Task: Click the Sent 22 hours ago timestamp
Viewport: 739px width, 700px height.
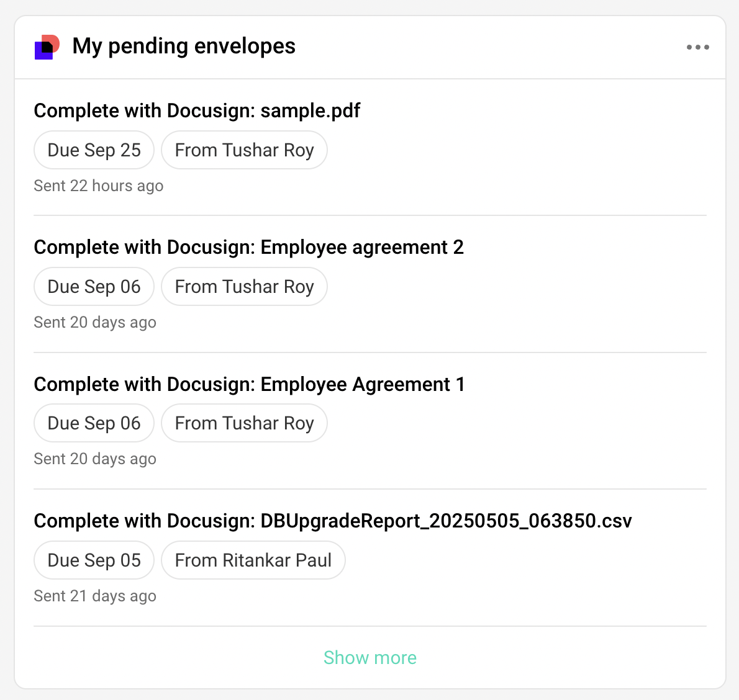Action: (x=98, y=186)
